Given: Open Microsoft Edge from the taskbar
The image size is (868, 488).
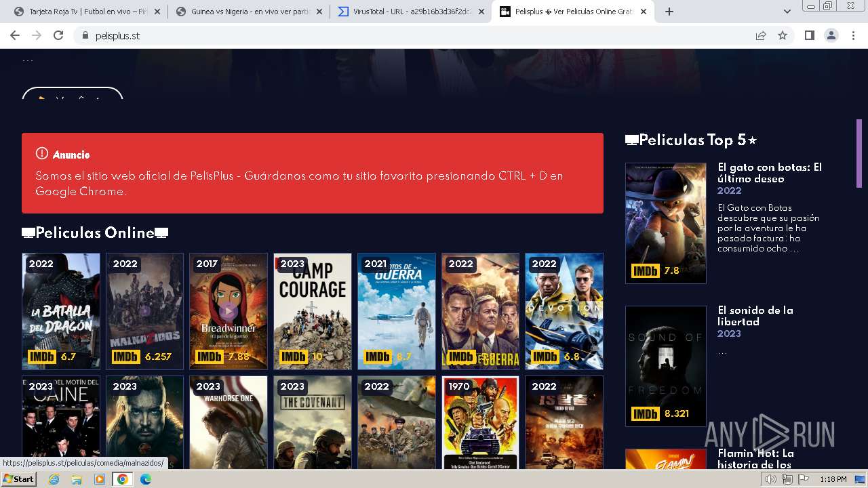Looking at the screenshot, I should 145,479.
